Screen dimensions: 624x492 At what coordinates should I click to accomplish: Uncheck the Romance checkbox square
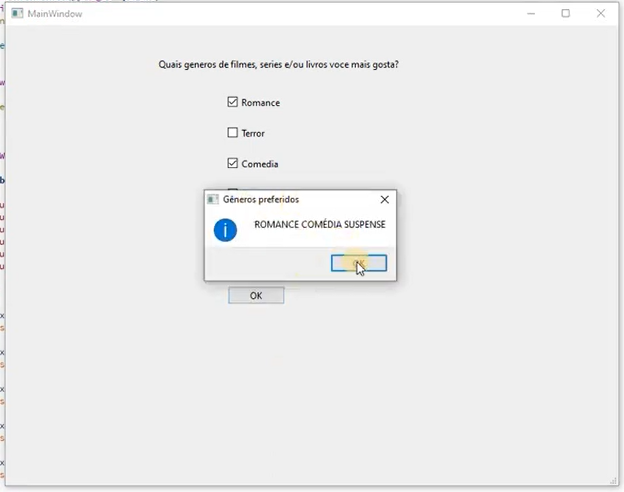tap(233, 102)
